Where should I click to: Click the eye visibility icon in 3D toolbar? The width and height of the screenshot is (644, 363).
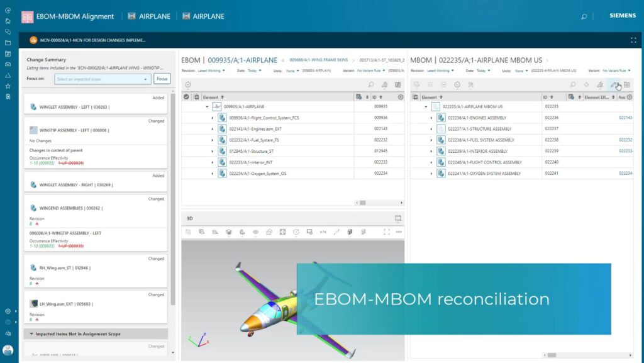[x=255, y=232]
